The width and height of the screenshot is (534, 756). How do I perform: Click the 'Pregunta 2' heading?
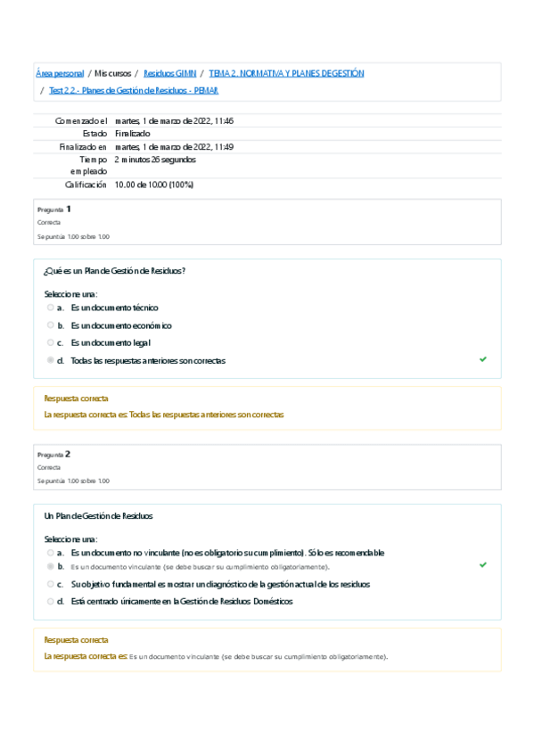(54, 454)
